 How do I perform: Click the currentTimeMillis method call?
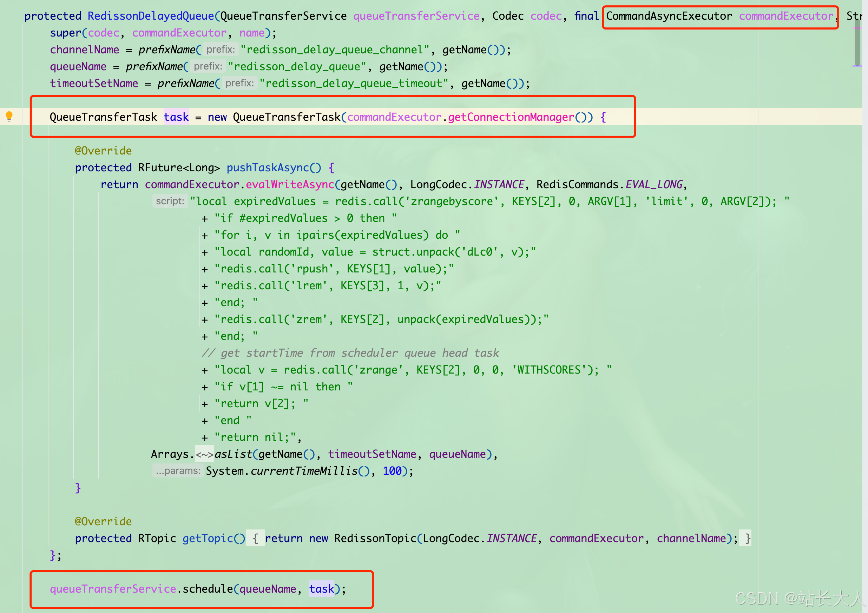click(304, 471)
